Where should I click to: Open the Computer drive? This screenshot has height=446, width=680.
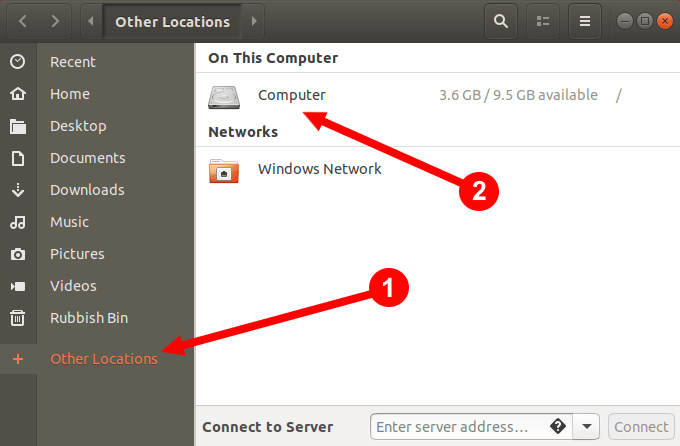(291, 96)
